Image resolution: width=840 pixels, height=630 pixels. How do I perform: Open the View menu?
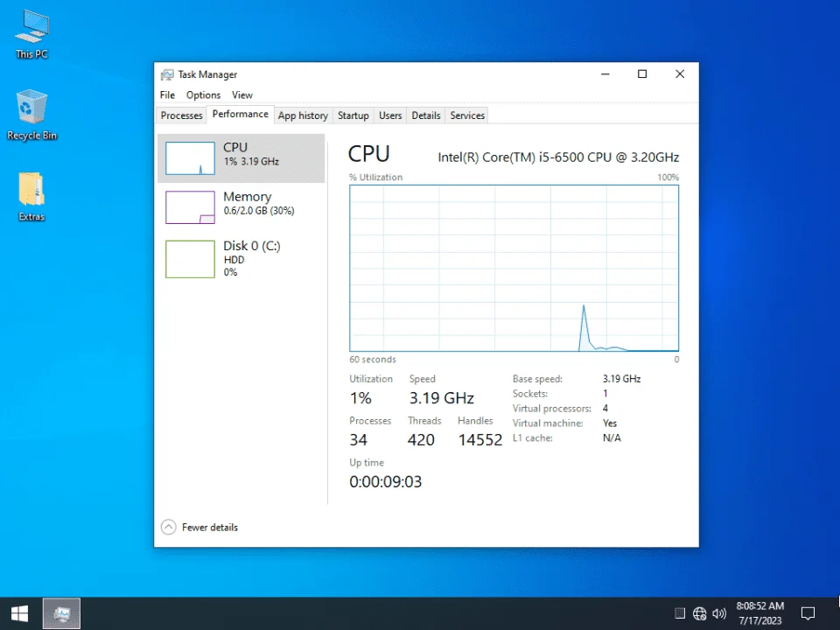pos(242,94)
